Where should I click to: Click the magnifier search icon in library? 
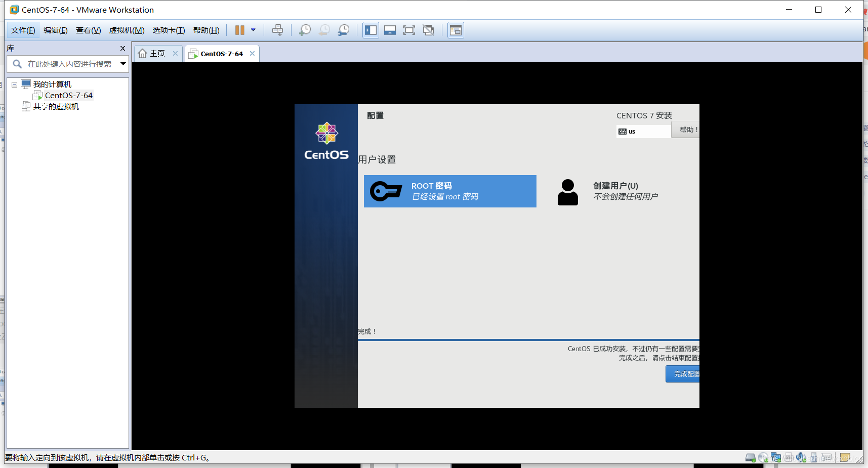[17, 64]
